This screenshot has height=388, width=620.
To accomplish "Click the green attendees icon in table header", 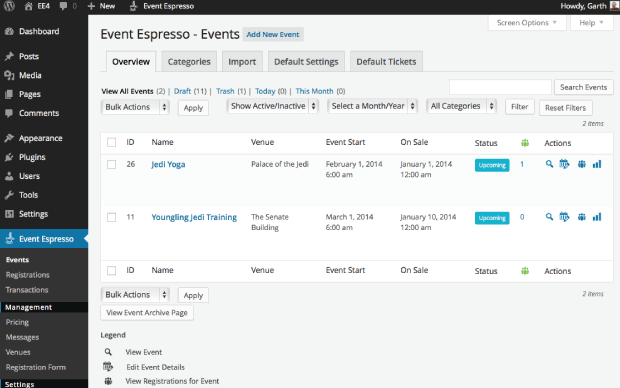I will pyautogui.click(x=525, y=143).
